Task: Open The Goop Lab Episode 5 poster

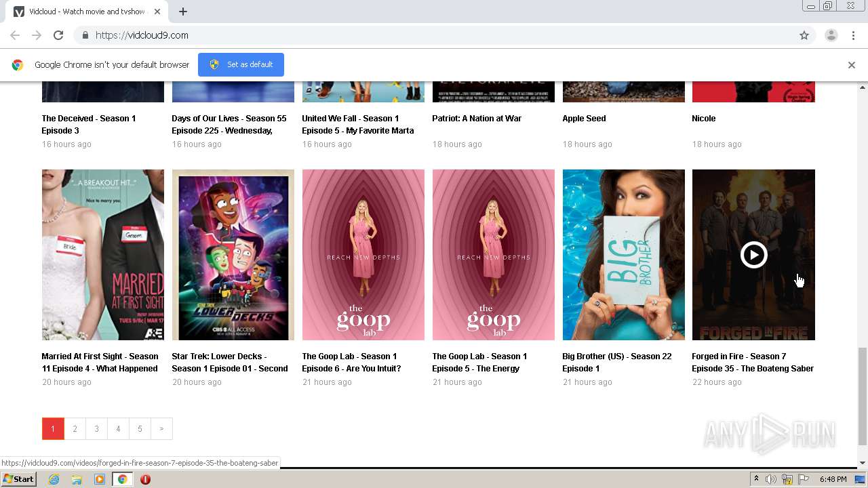Action: tap(494, 255)
